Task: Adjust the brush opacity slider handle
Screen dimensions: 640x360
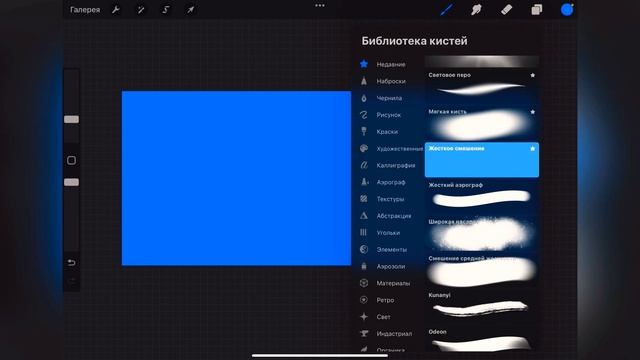Action: (x=71, y=182)
